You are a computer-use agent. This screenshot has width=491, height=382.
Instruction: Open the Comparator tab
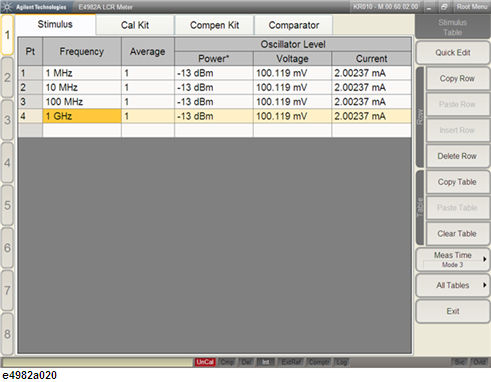(x=294, y=25)
